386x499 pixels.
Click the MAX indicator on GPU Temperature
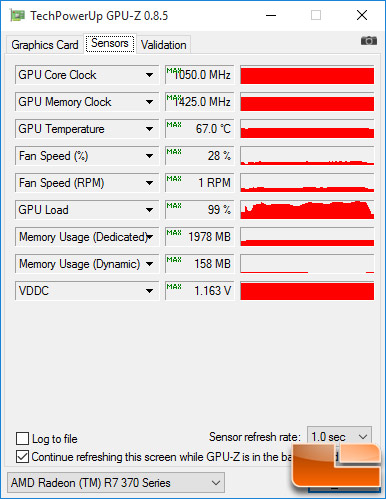[x=174, y=124]
